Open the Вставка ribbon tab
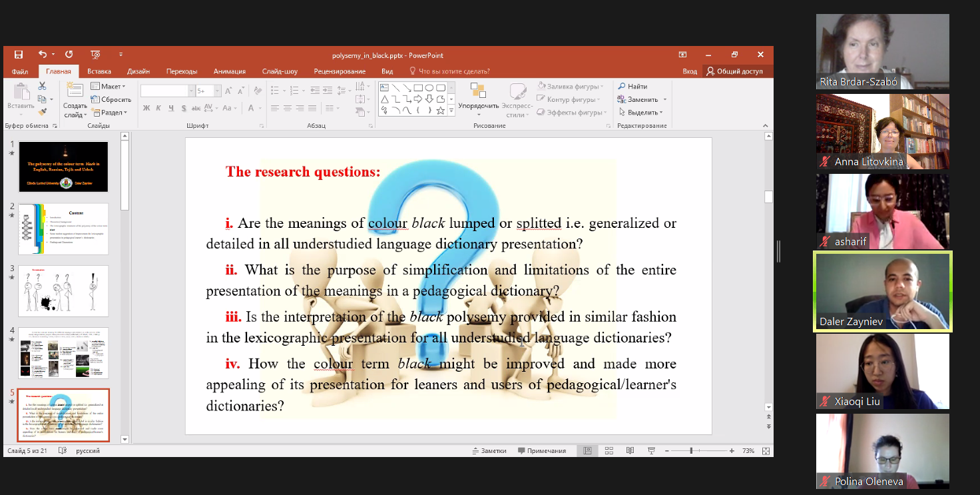This screenshot has width=980, height=495. [99, 71]
